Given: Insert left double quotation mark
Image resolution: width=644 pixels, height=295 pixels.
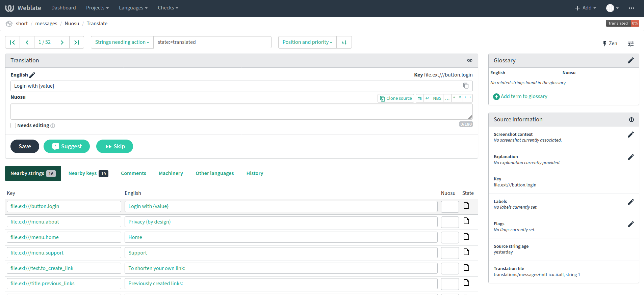Looking at the screenshot, I should (x=454, y=98).
